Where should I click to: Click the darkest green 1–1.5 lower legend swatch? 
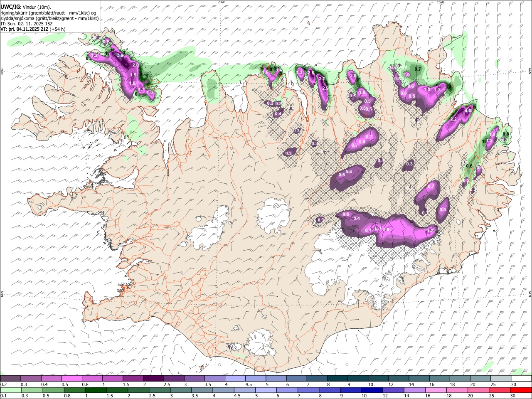[x=96, y=390]
